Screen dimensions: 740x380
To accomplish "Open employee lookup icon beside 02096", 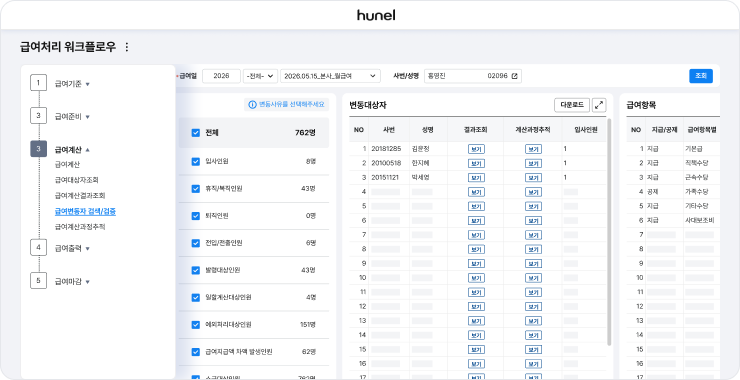I will [514, 76].
